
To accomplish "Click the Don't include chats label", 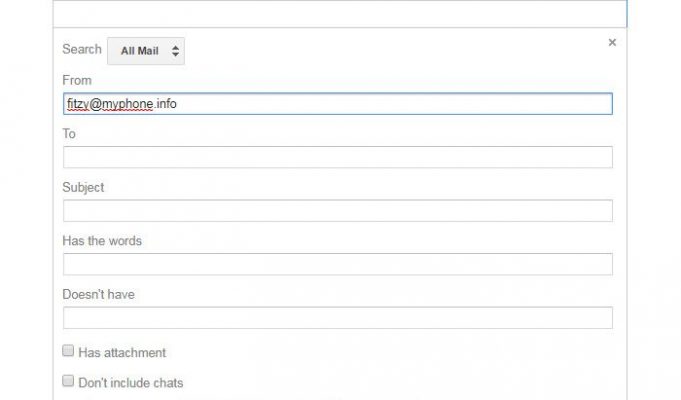I will click(x=131, y=383).
